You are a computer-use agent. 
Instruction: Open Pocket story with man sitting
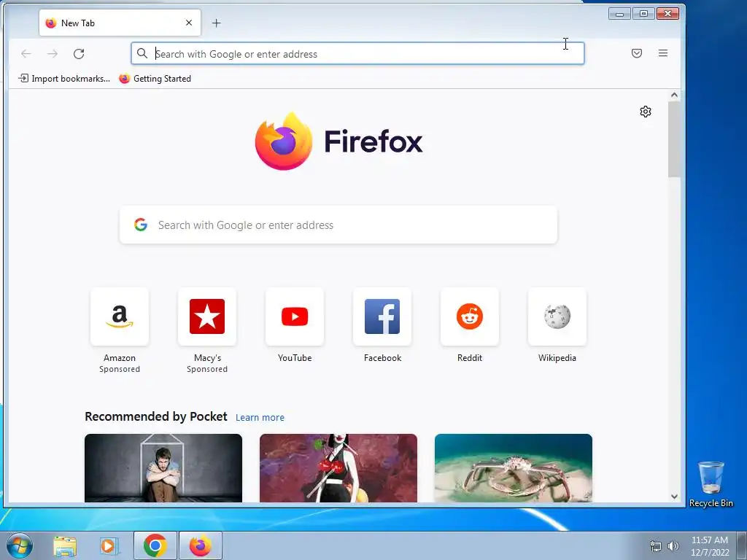(x=163, y=468)
